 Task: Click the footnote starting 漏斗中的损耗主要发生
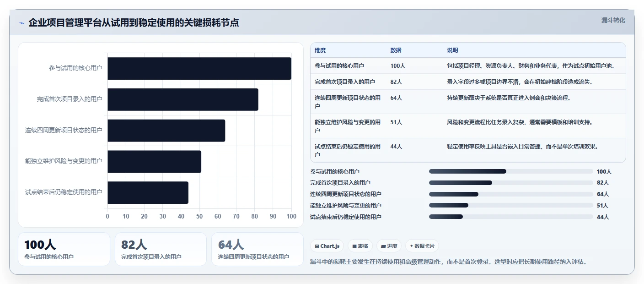[448, 262]
